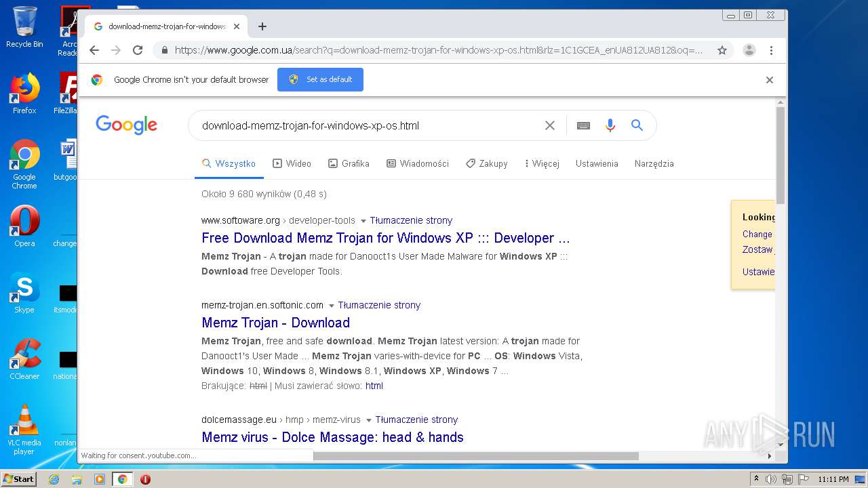
Task: Switch to the Wiadomości results tab
Action: tap(418, 163)
